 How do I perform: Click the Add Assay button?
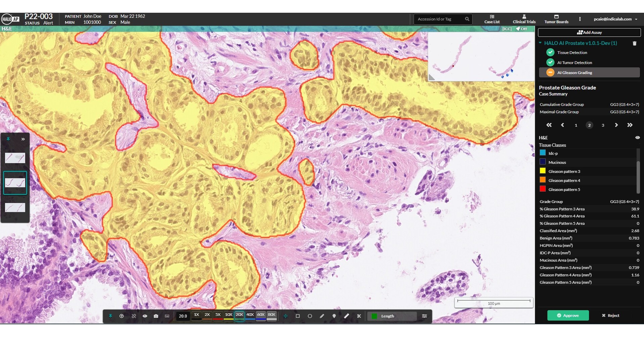(589, 32)
